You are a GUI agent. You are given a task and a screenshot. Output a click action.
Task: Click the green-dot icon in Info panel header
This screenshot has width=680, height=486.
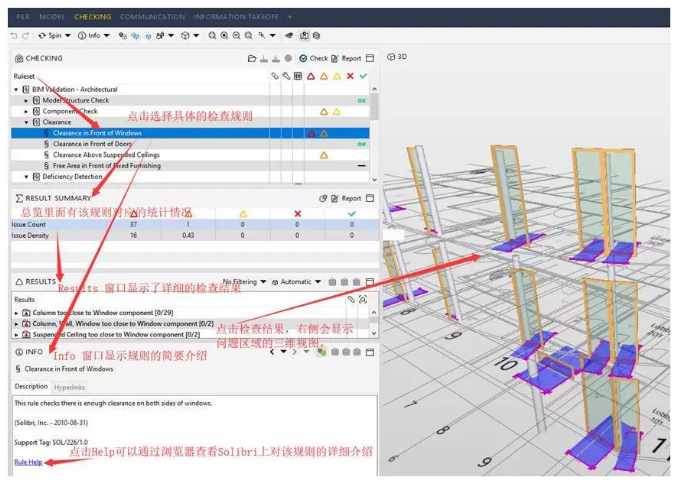321,352
